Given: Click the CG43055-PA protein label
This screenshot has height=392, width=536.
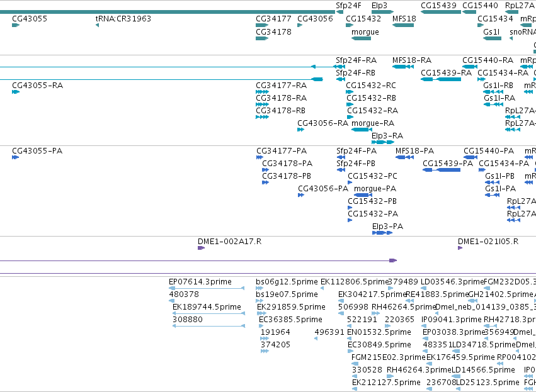Looking at the screenshot, I should (x=37, y=151).
